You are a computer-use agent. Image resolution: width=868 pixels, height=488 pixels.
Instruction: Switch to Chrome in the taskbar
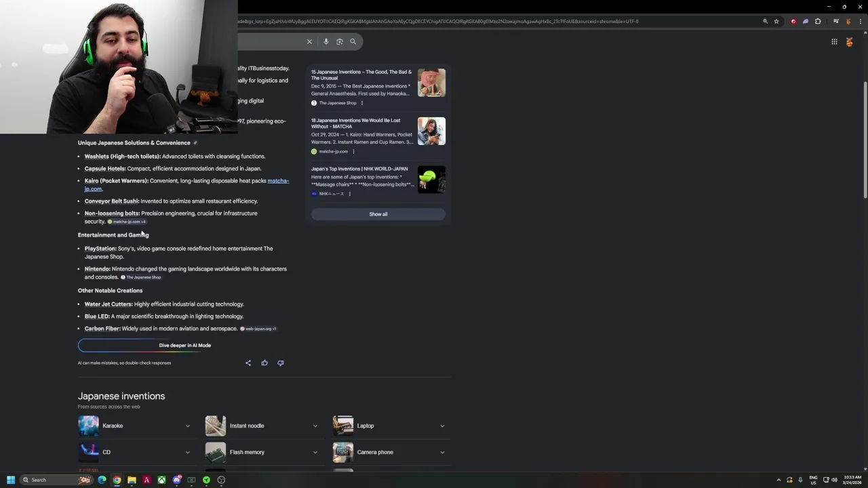click(117, 480)
